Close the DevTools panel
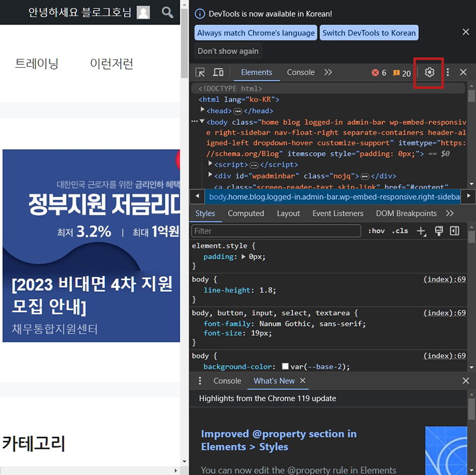Viewport: 476px width, 475px height. click(464, 72)
